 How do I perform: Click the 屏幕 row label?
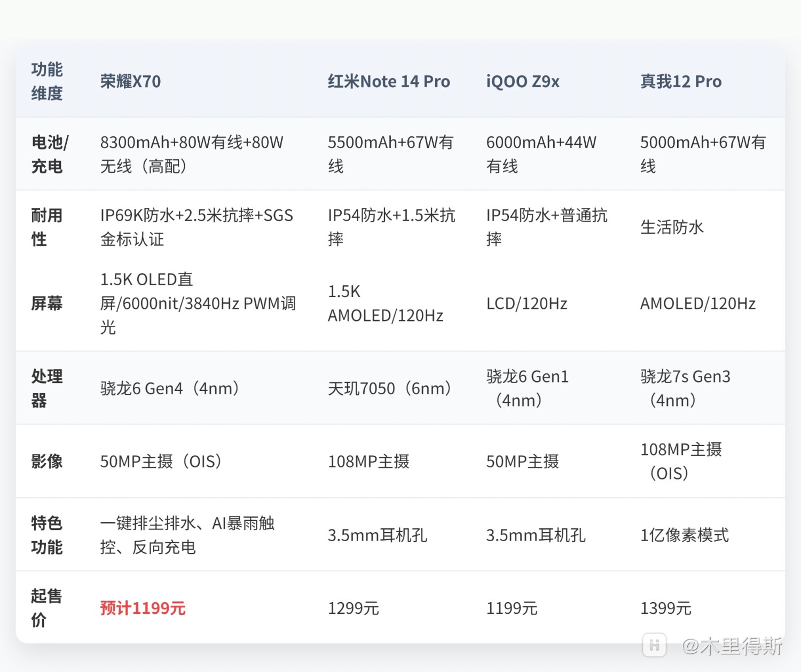(x=47, y=303)
